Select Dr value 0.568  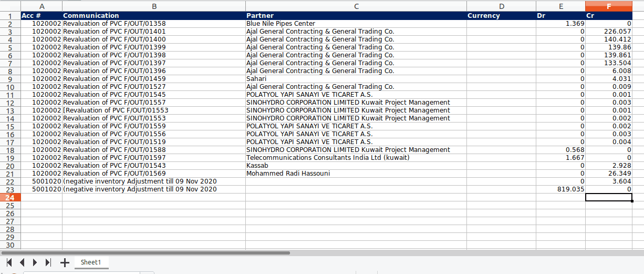[560, 150]
